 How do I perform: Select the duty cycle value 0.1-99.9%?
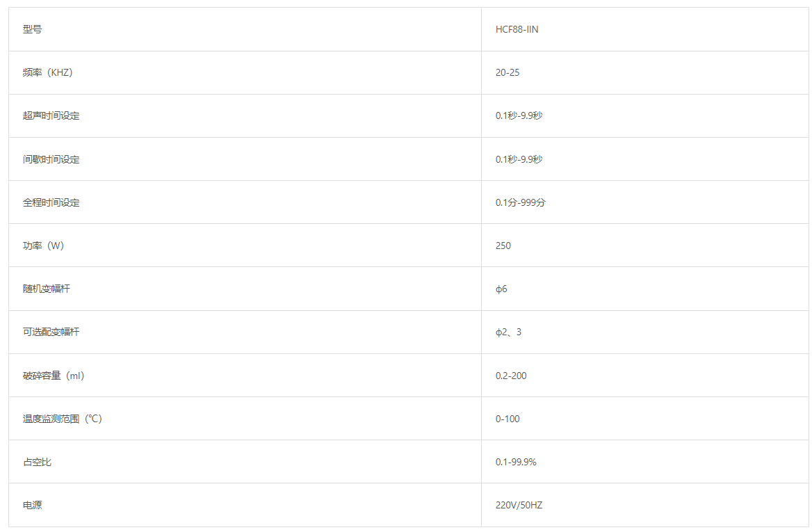click(x=516, y=462)
